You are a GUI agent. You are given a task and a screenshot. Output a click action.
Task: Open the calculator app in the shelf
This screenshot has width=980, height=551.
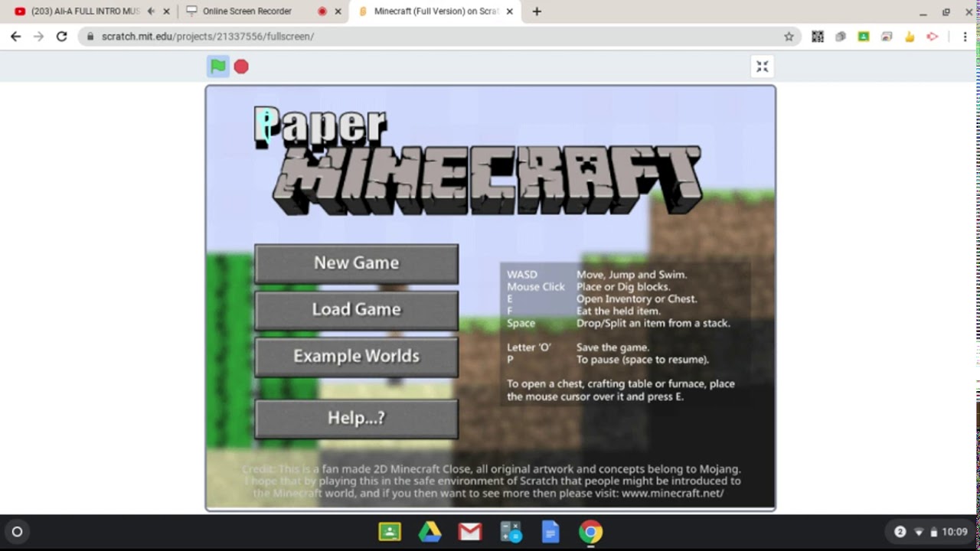(x=510, y=532)
